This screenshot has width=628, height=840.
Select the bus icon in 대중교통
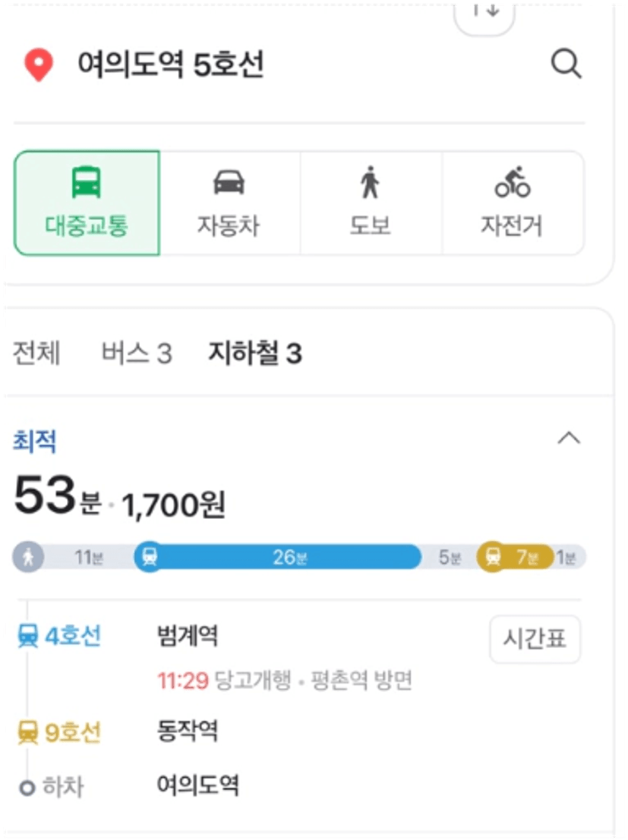tap(87, 183)
